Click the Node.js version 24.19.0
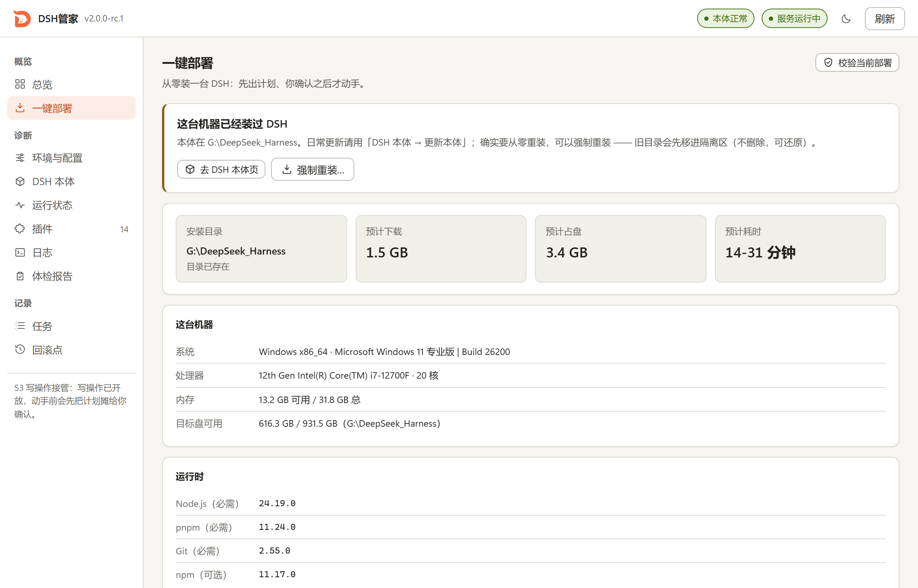The height and width of the screenshot is (588, 918). tap(277, 504)
